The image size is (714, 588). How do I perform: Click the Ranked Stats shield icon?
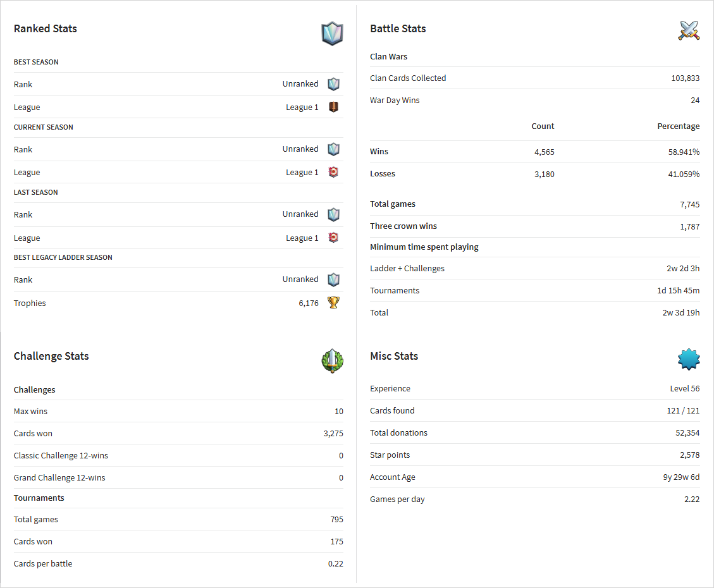click(x=332, y=34)
